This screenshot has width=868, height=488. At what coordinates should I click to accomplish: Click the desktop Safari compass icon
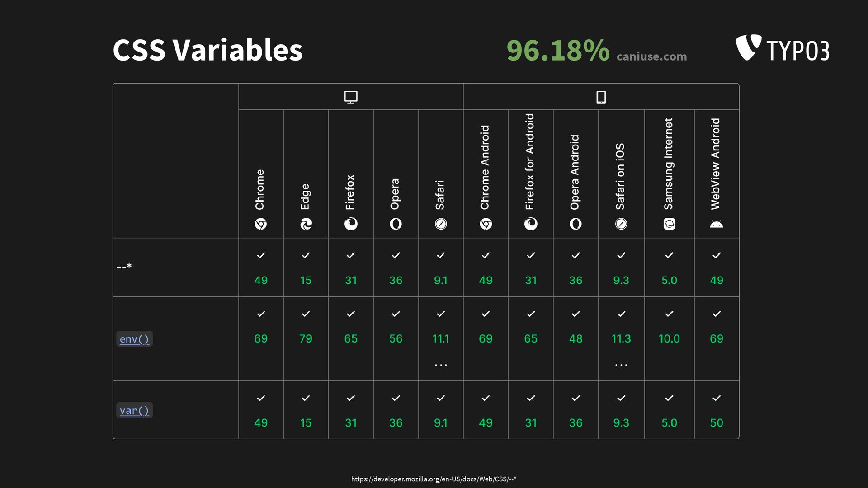click(441, 224)
